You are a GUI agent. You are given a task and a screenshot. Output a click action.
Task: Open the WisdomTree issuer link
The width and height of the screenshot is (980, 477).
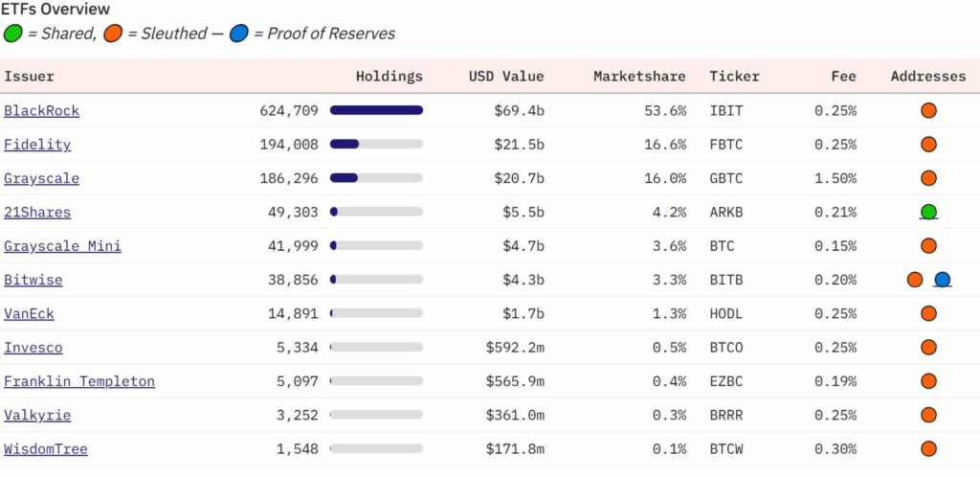(x=46, y=448)
